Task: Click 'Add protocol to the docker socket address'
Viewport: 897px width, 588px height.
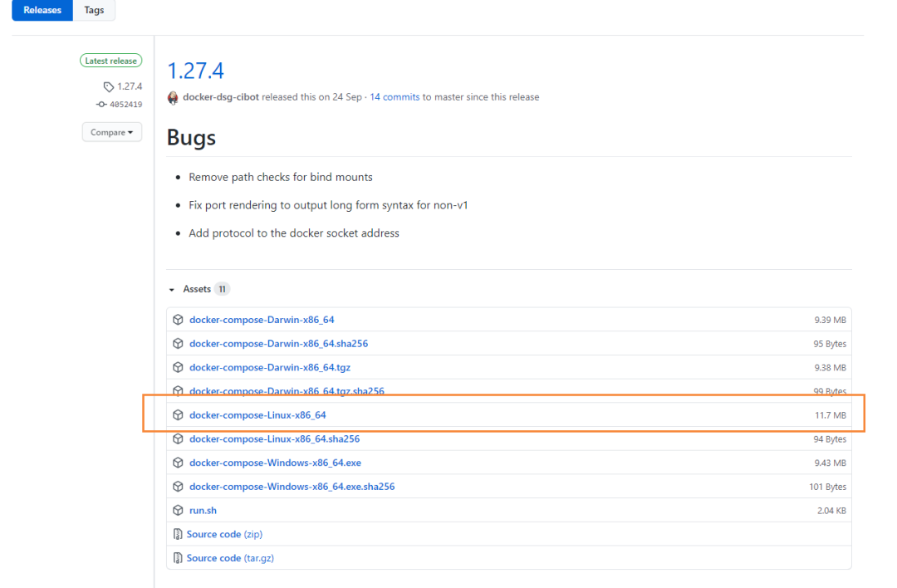Action: pos(294,233)
